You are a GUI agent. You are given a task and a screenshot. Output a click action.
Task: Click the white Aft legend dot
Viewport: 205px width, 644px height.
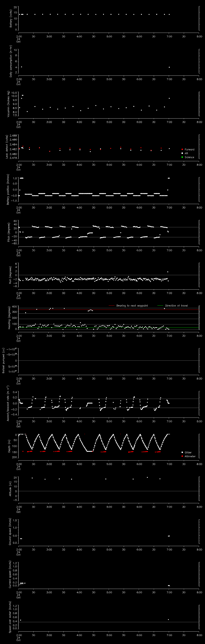coord(182,153)
